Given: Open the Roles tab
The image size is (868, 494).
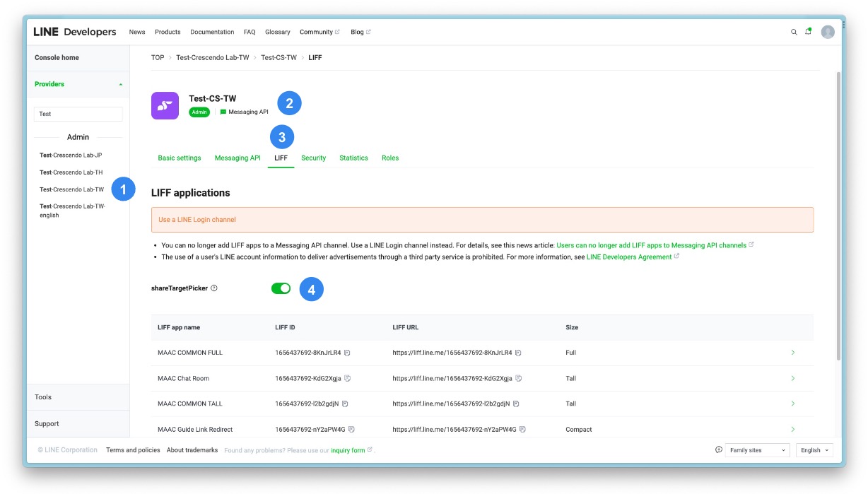Looking at the screenshot, I should coord(390,158).
